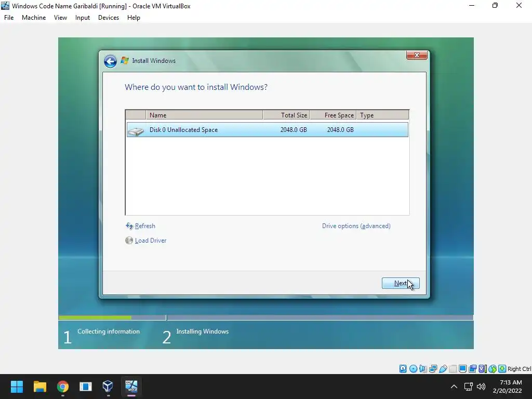This screenshot has width=532, height=399.
Task: Click the 2048.0 GB free space value
Action: [x=340, y=129]
